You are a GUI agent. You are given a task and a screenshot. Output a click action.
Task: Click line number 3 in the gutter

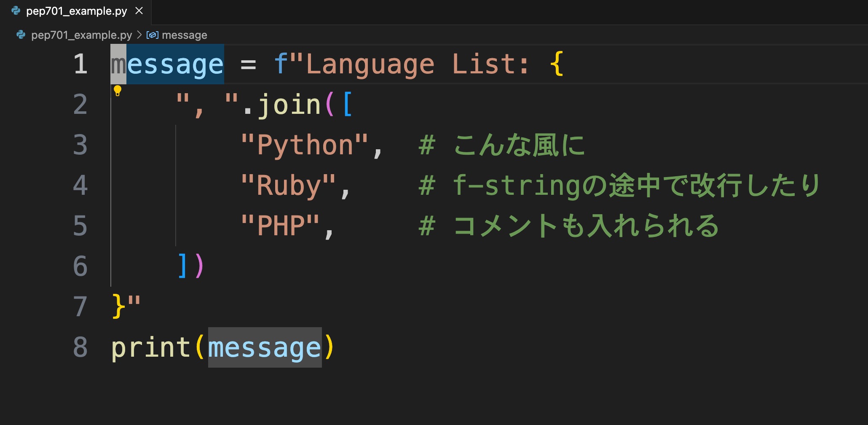(80, 145)
